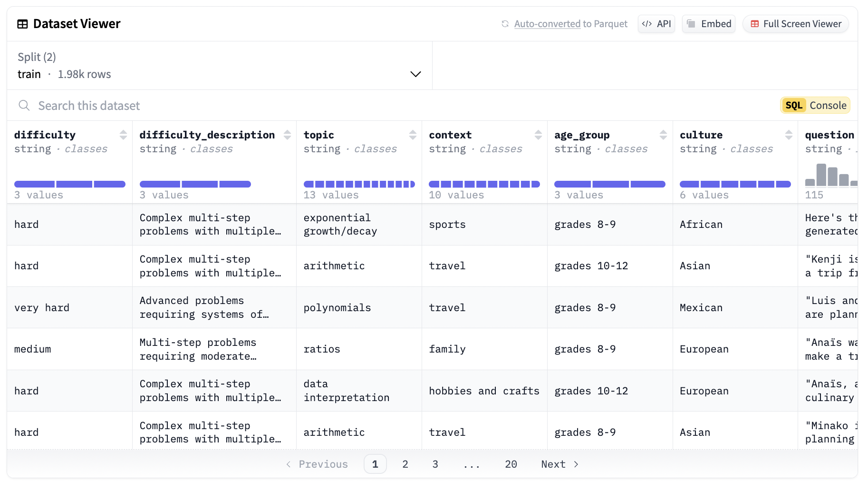
Task: Click the difficulty classes distribution bar
Action: click(70, 184)
